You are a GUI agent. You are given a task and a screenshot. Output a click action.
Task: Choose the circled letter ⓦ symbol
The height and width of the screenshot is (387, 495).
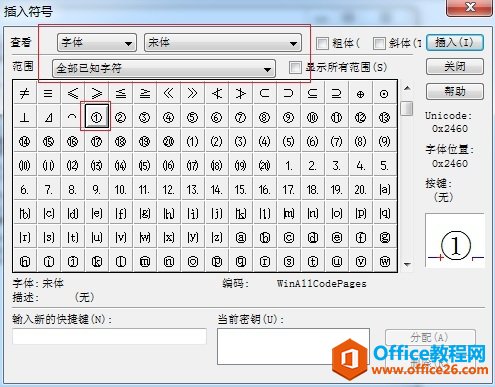(384, 261)
